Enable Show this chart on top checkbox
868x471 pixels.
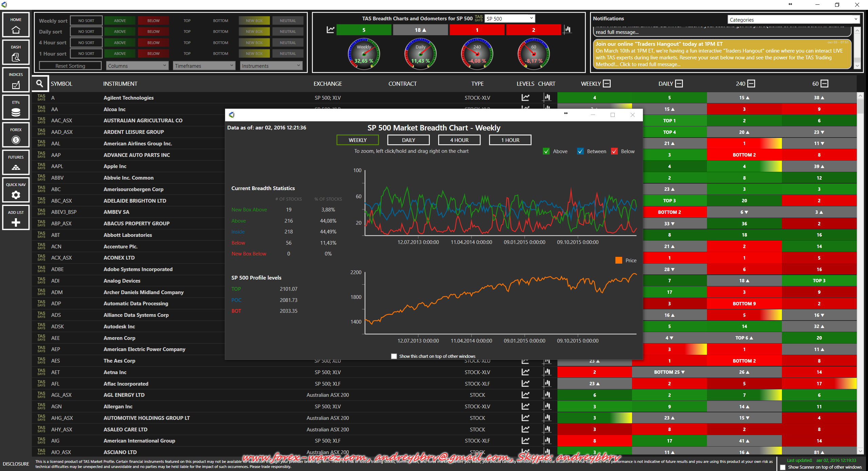[x=394, y=356]
